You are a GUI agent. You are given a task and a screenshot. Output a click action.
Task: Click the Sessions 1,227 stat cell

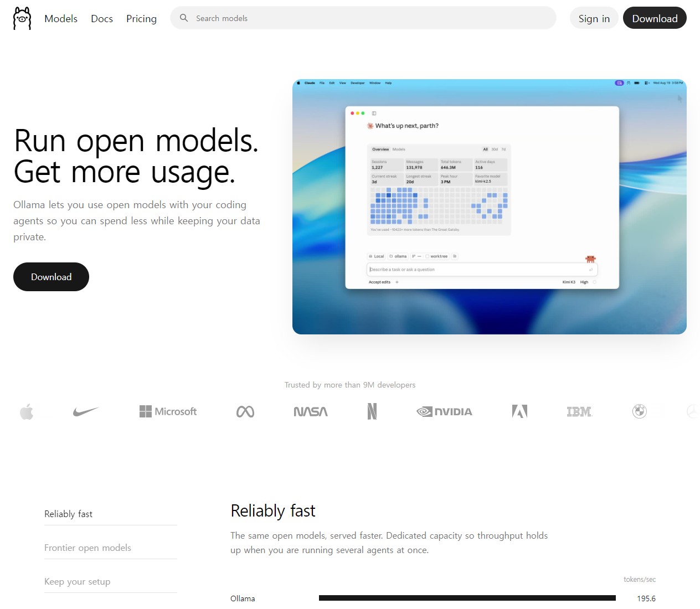click(387, 164)
